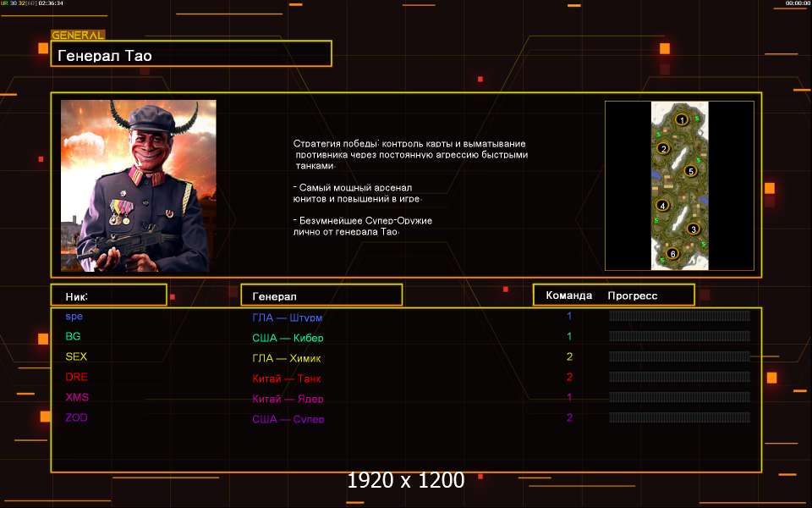Click the 'Генерал Тао' title box
The height and width of the screenshot is (508, 812).
(x=191, y=53)
